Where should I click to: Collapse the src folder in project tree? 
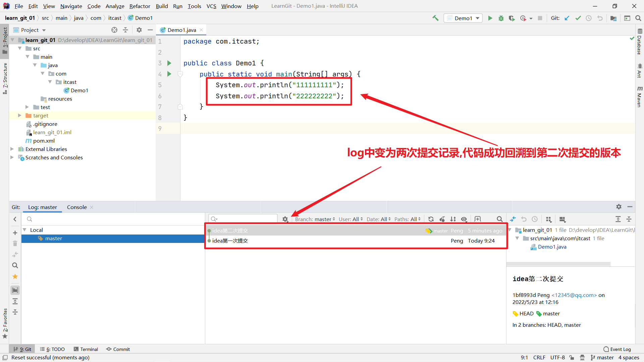20,48
